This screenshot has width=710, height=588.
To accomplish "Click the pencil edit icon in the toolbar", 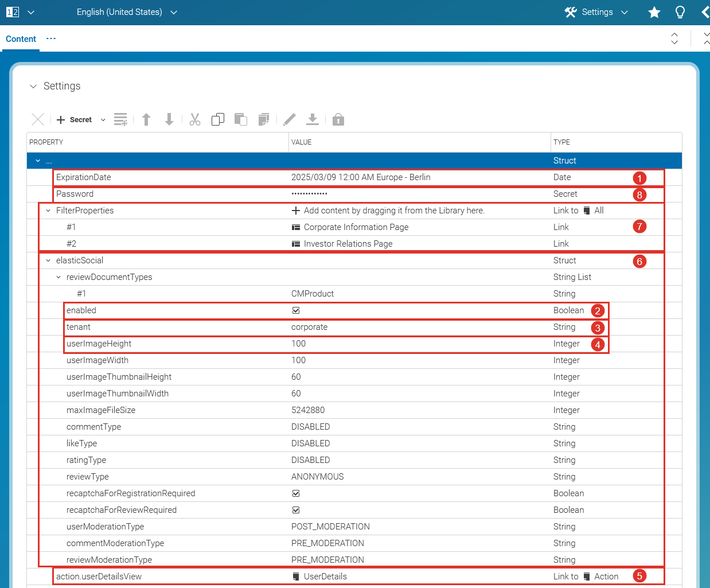I will 290,119.
